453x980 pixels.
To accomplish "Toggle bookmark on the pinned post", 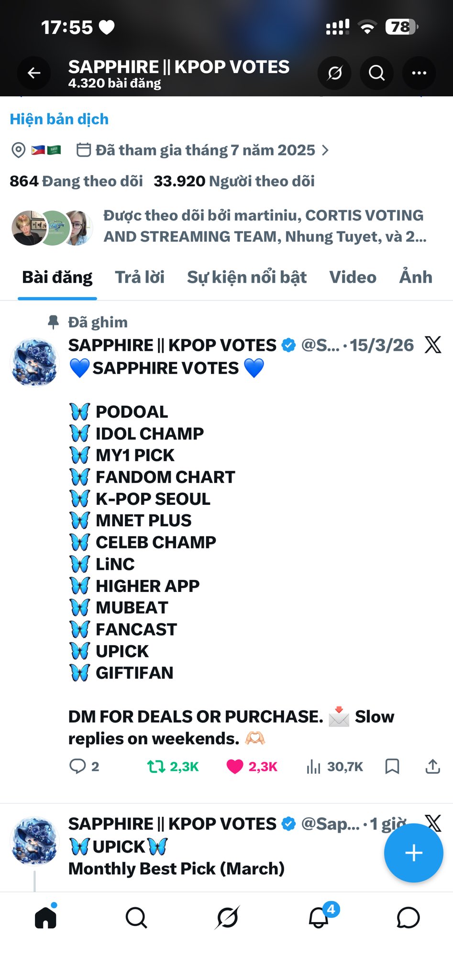I will coord(392,767).
